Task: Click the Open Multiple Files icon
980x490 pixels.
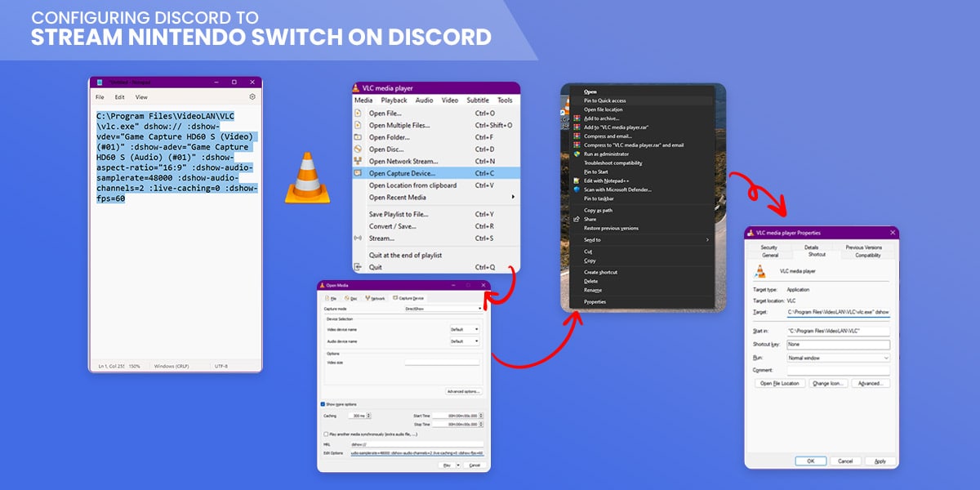Action: tap(357, 125)
